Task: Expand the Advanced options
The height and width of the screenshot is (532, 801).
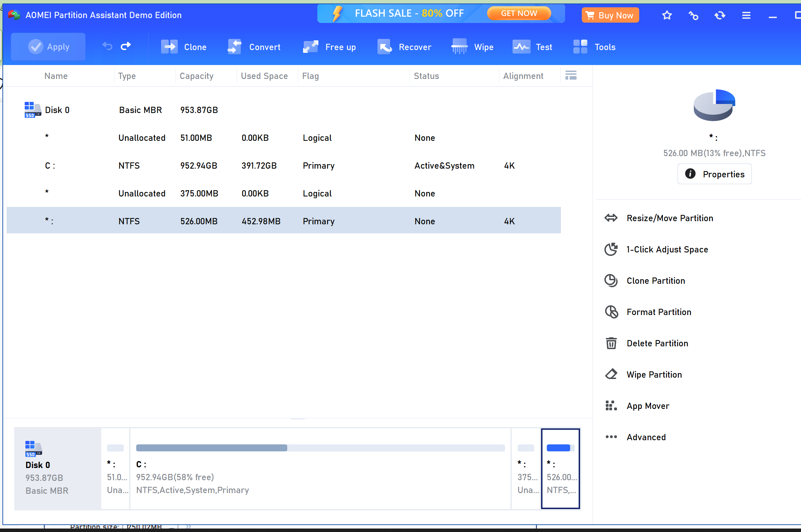Action: (635, 437)
